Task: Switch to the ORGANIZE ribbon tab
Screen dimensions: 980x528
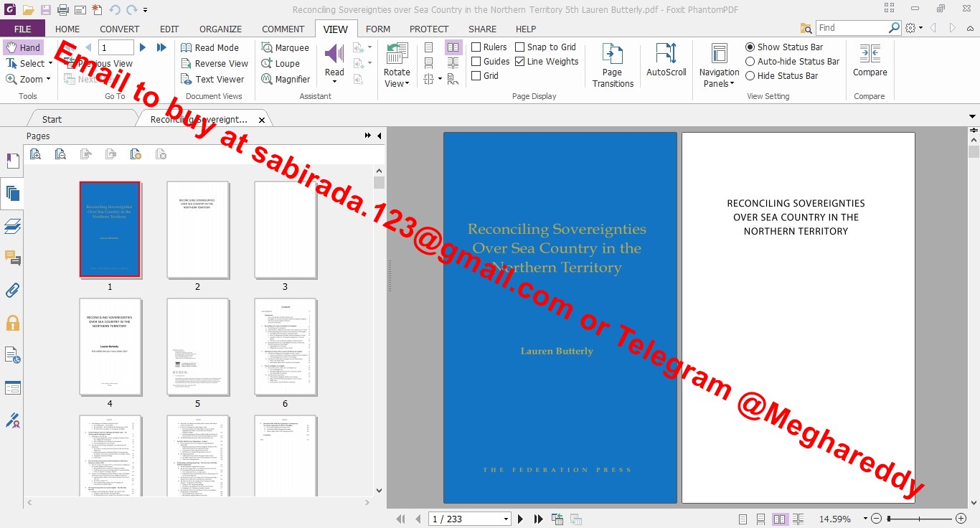Action: (220, 29)
